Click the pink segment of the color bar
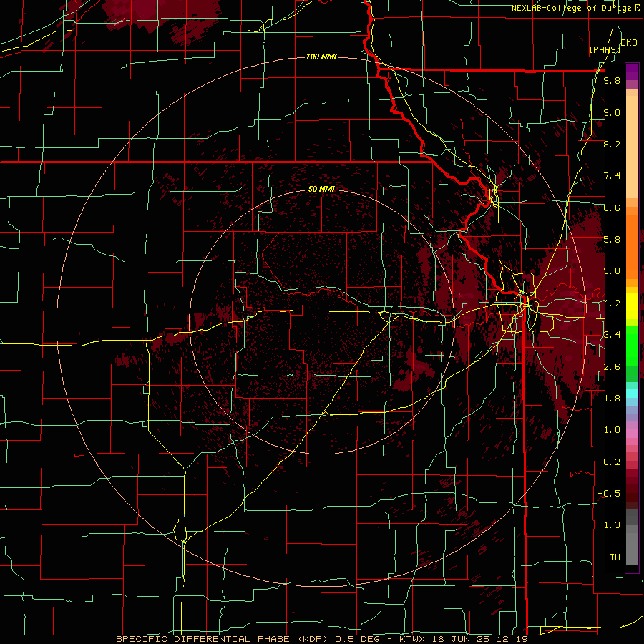The height and width of the screenshot is (644, 644). point(632,434)
